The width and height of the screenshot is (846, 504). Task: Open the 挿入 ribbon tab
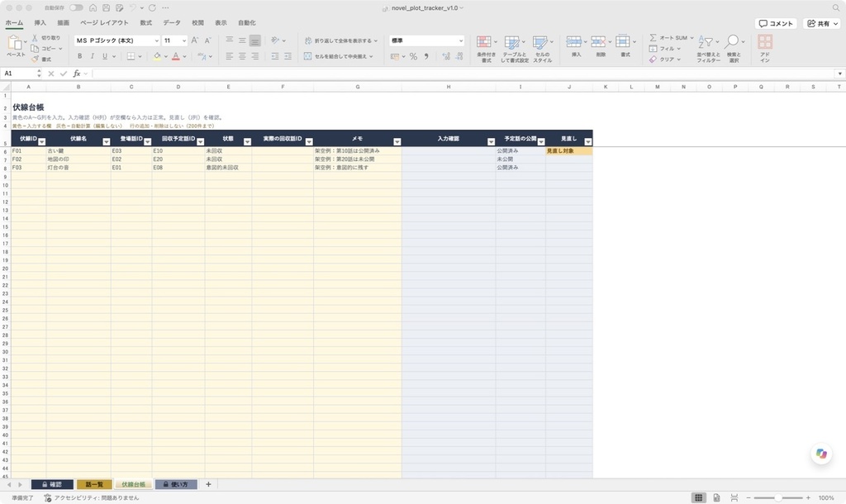coord(40,22)
